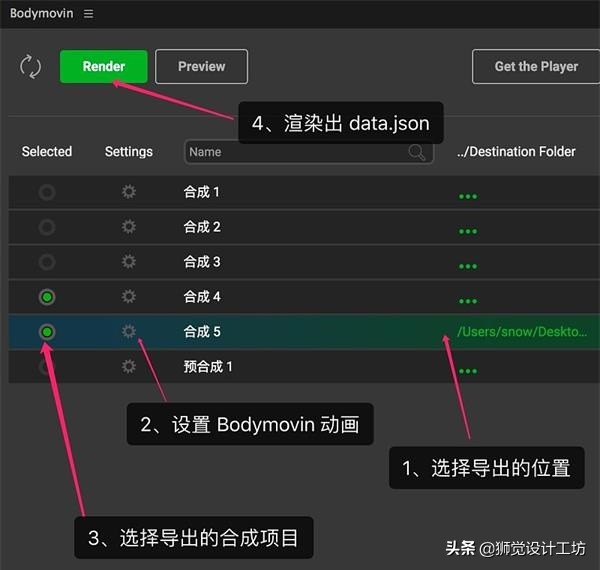Click the 合成 1 composition name
This screenshot has height=570, width=600.
(x=201, y=192)
